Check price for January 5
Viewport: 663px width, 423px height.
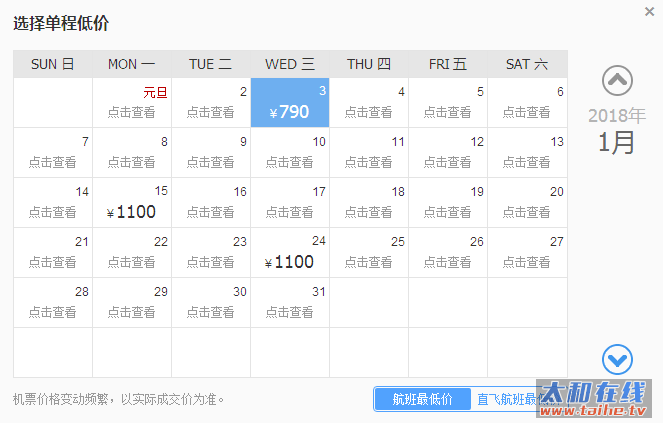pos(448,102)
